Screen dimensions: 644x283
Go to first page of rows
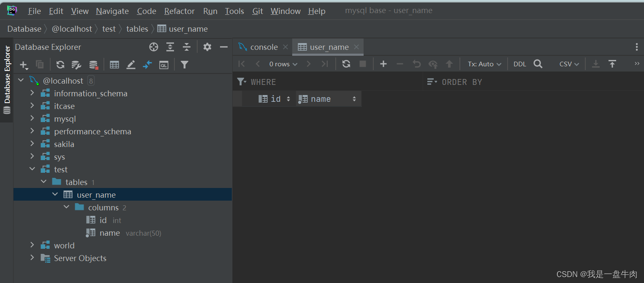pos(242,64)
